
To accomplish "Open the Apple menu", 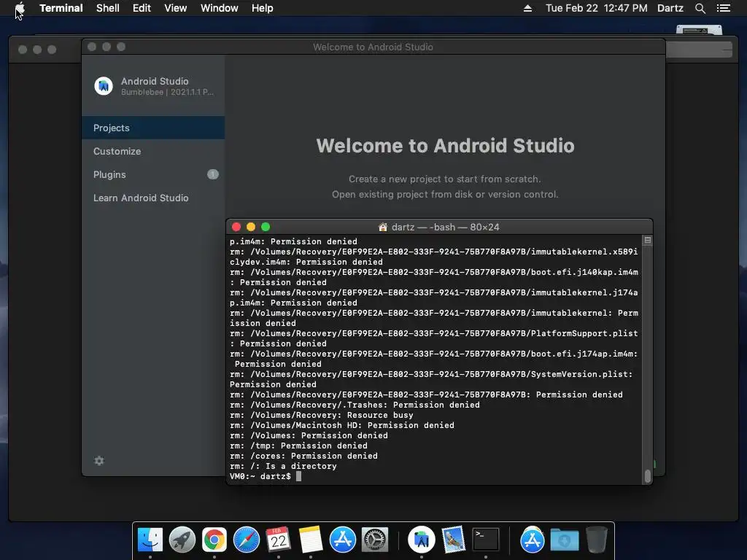I will (x=20, y=8).
